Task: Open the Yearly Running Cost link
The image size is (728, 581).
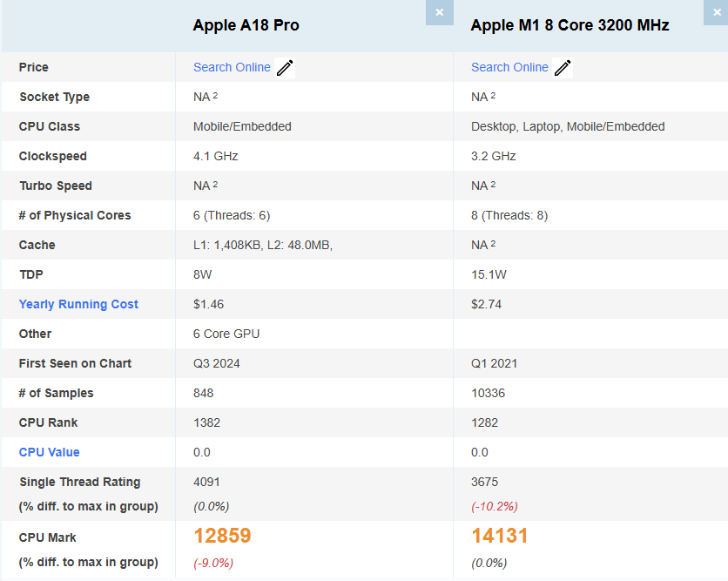Action: 78,304
